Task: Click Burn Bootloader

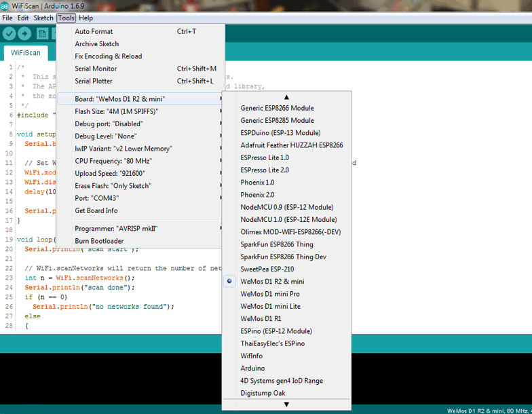Action: [141, 241]
